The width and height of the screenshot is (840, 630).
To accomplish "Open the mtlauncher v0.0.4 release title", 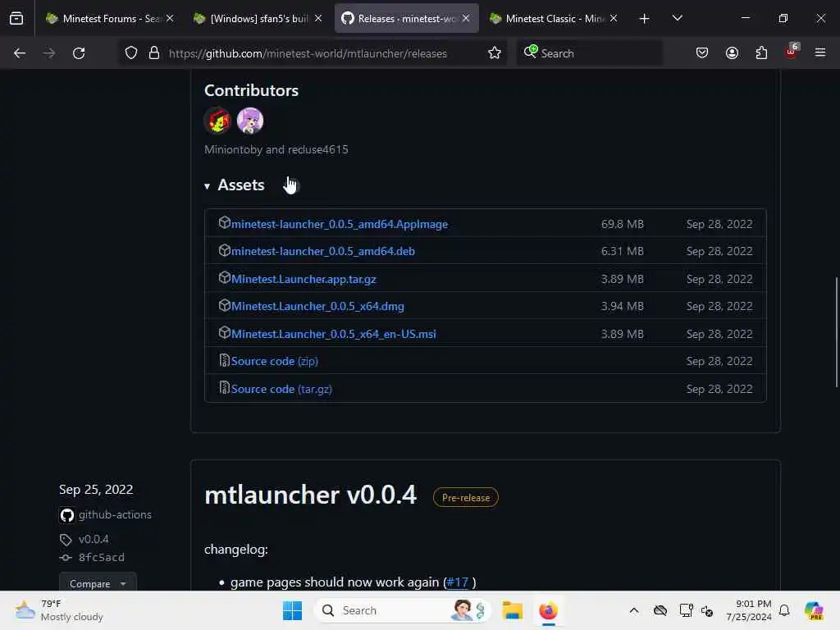I will [310, 495].
